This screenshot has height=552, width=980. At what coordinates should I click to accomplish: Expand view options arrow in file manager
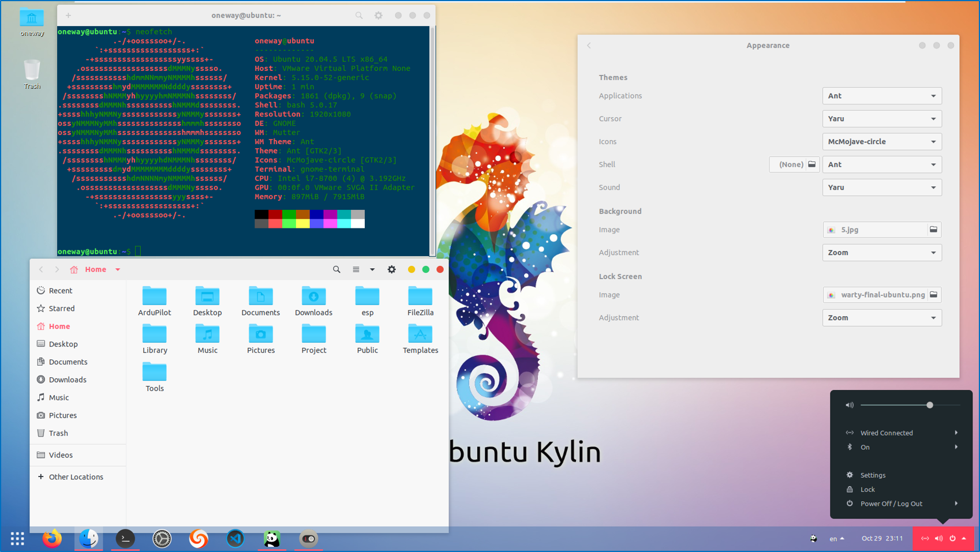[x=372, y=269]
